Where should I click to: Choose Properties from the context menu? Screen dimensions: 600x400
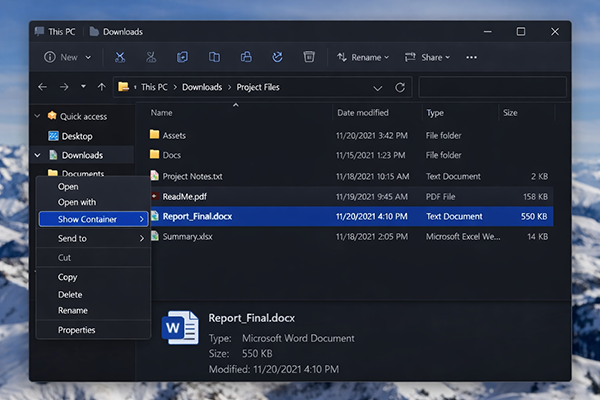point(76,330)
